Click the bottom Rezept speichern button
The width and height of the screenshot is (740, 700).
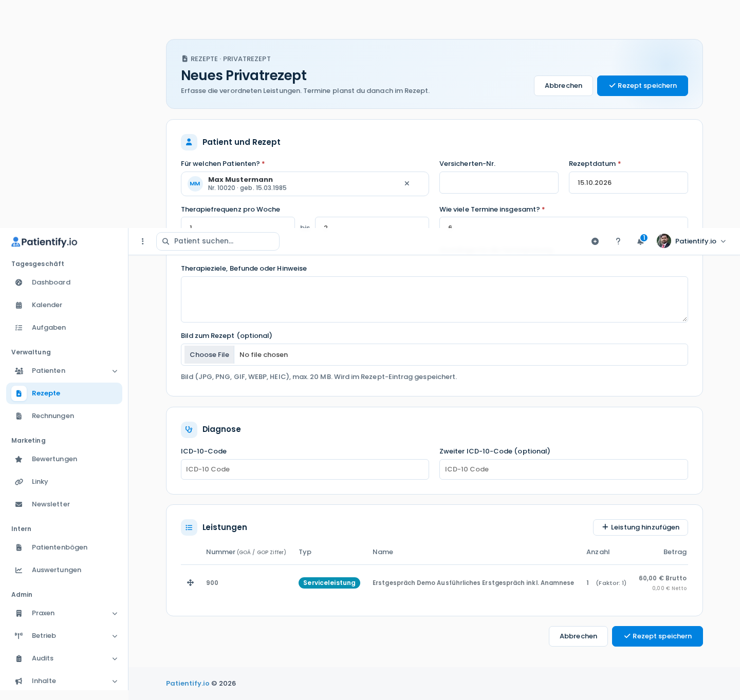click(657, 636)
